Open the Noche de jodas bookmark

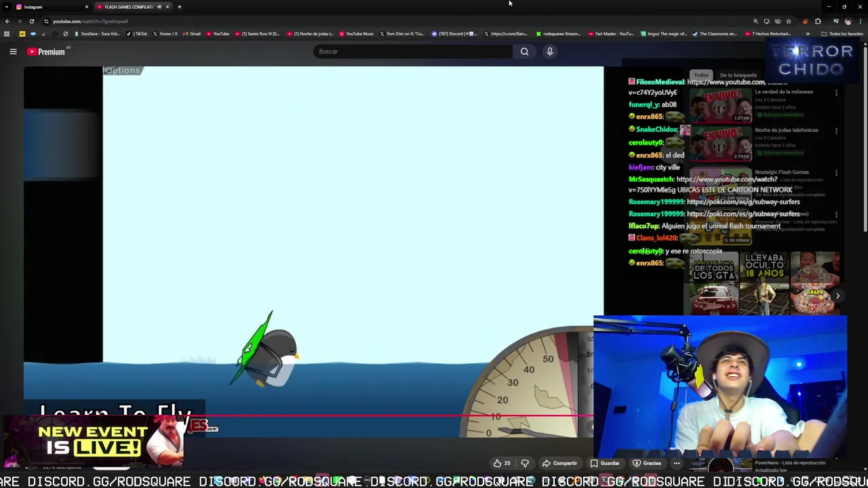click(x=310, y=34)
